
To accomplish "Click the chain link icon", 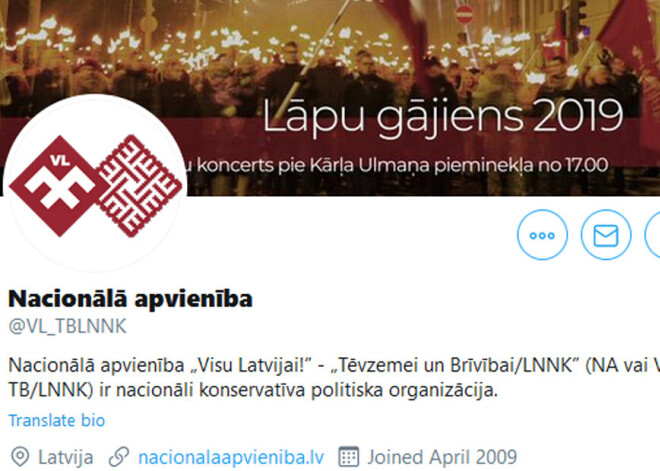I will pyautogui.click(x=119, y=457).
